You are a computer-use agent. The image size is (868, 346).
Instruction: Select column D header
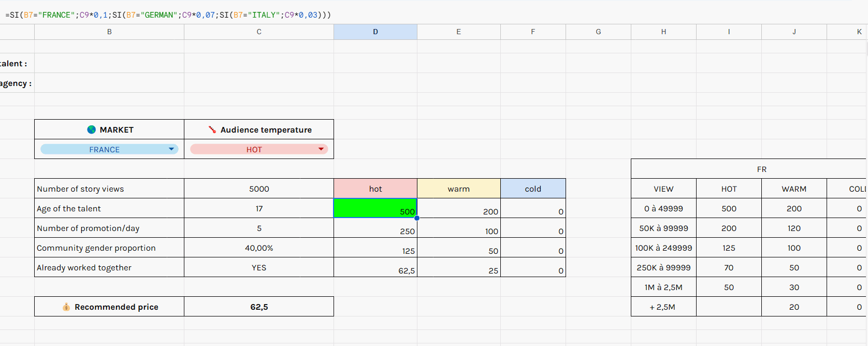point(375,32)
